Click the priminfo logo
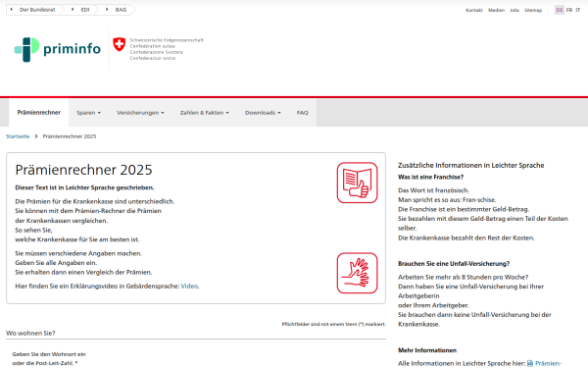The height and width of the screenshot is (368, 588). [x=58, y=49]
